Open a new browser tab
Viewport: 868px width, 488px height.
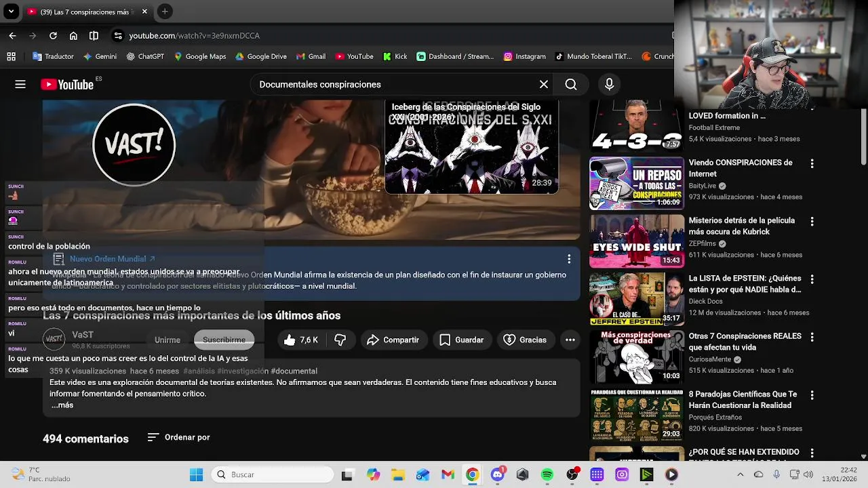pos(165,12)
